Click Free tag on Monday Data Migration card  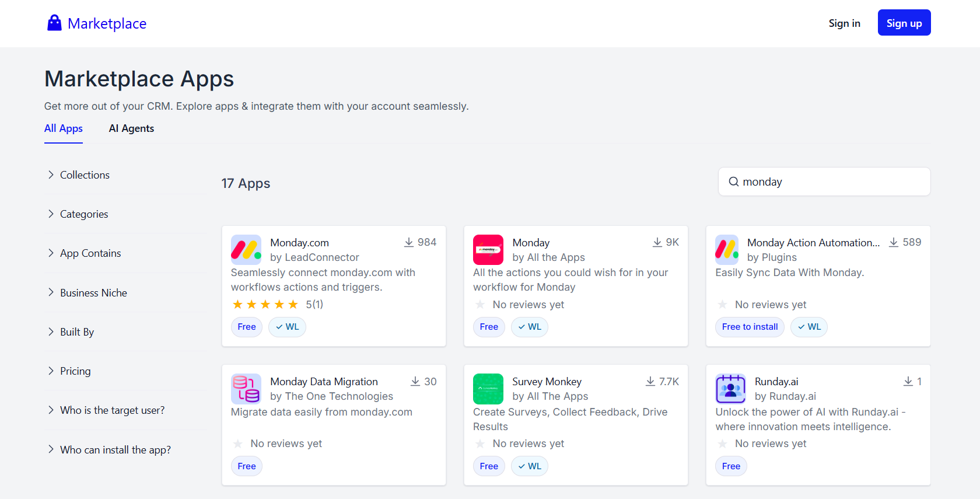[x=247, y=466]
